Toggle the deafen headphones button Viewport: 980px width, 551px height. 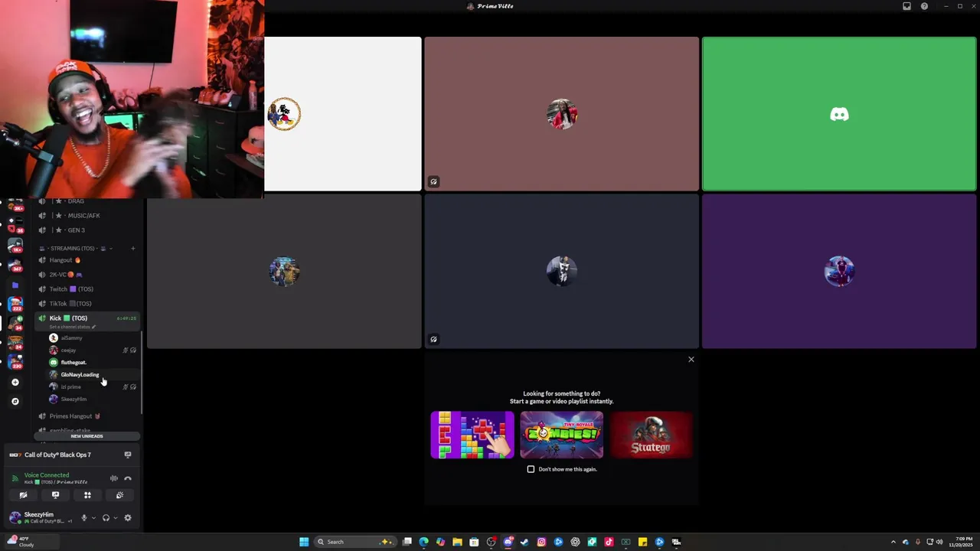(106, 518)
